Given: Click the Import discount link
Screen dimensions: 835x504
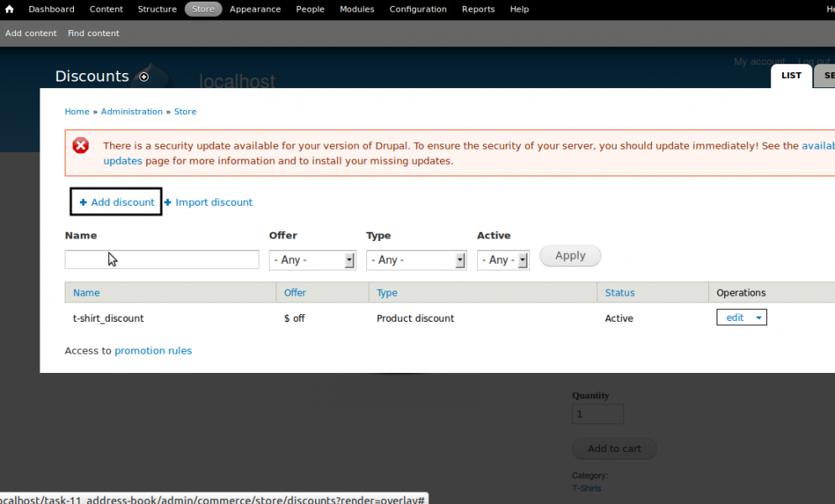Looking at the screenshot, I should pos(213,202).
